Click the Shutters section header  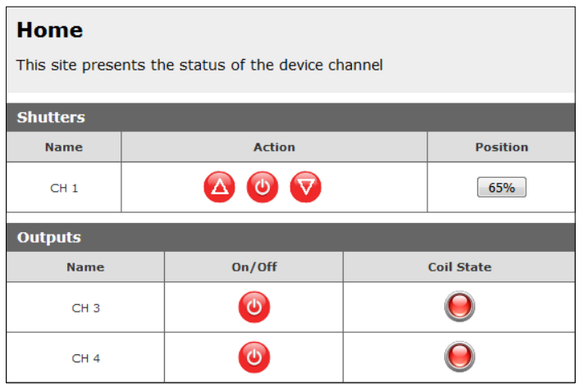coord(51,117)
